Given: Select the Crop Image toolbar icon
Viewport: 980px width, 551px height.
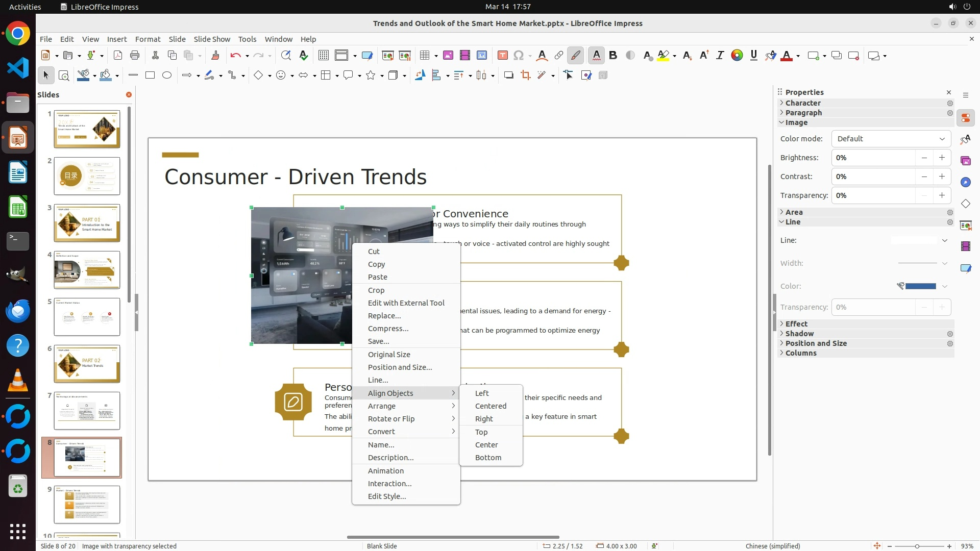Looking at the screenshot, I should point(525,76).
